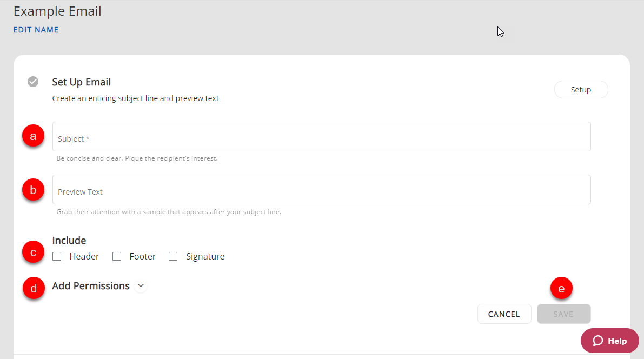Click the Add Permissions heading text
Image resolution: width=644 pixels, height=359 pixels.
(x=91, y=286)
